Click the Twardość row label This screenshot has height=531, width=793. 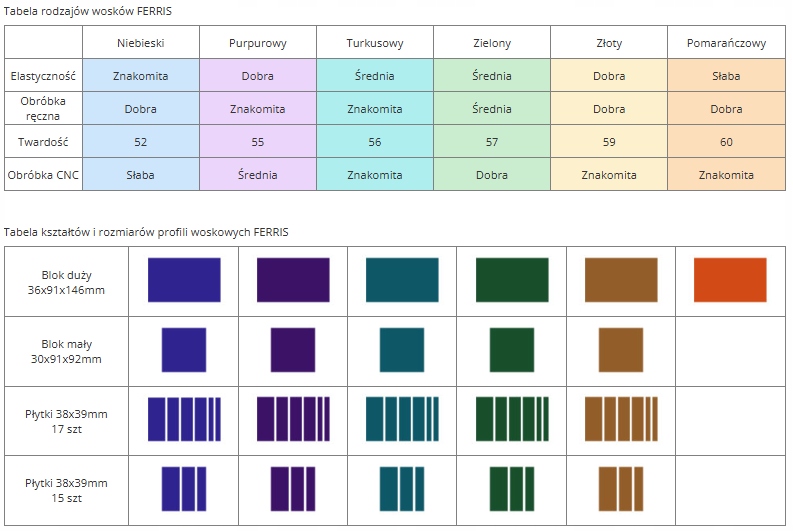44,142
